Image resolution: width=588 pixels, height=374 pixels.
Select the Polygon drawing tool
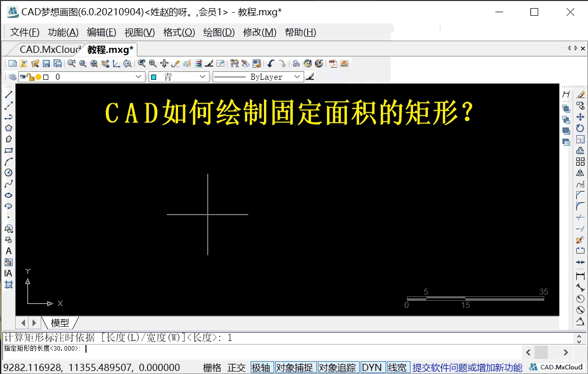coord(9,128)
